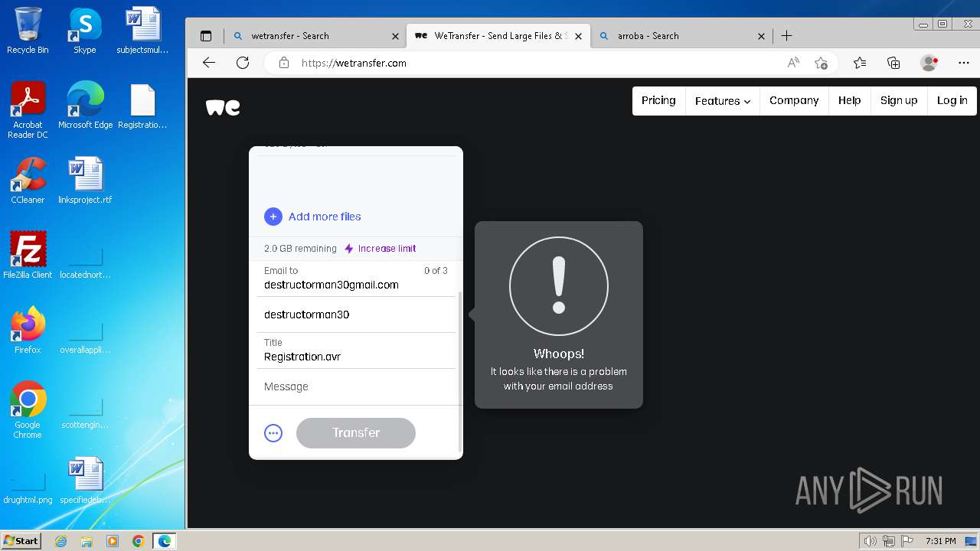Viewport: 980px width, 551px height.
Task: Open the Favorites list icon
Action: pyautogui.click(x=860, y=63)
